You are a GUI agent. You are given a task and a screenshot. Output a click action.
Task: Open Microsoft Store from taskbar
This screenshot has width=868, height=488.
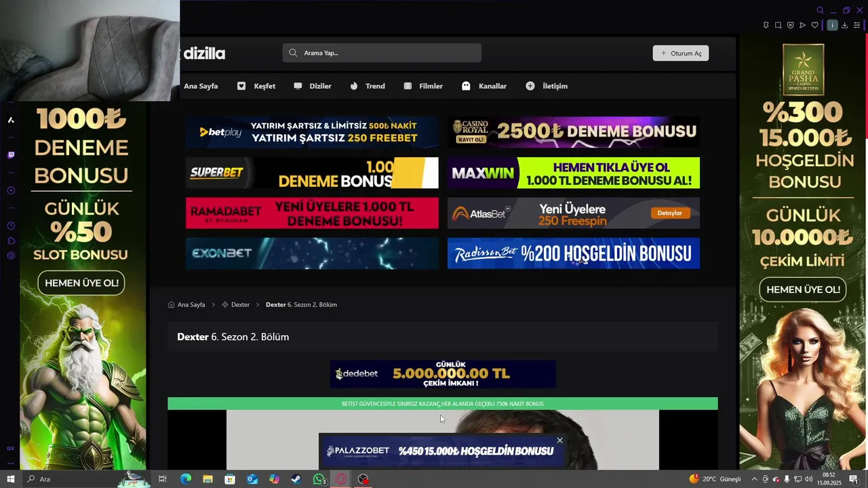pyautogui.click(x=230, y=479)
